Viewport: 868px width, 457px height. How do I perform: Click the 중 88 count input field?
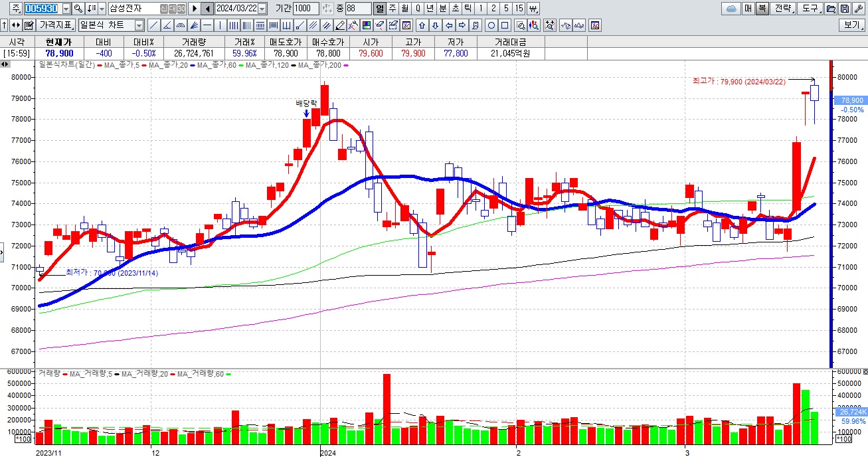[x=359, y=9]
